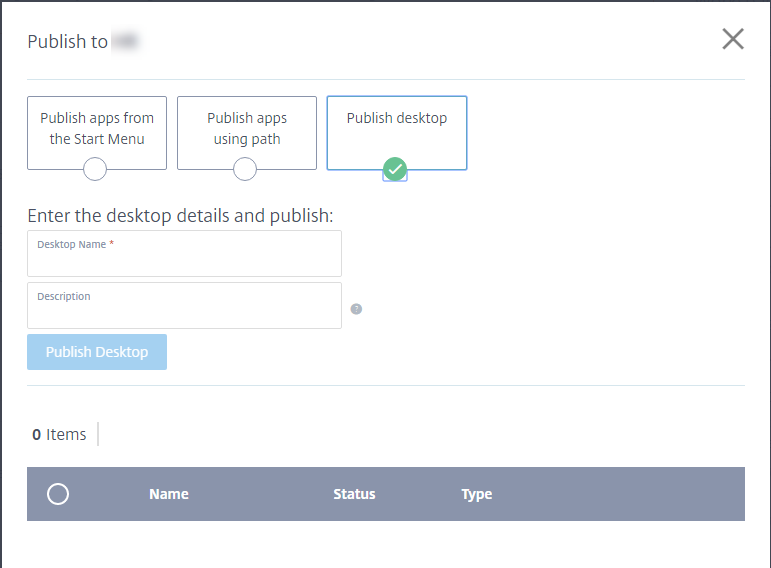Click the Enter the desktop details heading
The height and width of the screenshot is (568, 771).
(x=180, y=216)
